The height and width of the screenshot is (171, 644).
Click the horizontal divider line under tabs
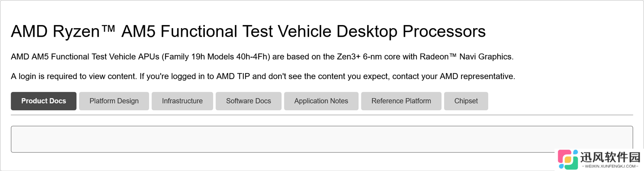click(322, 115)
